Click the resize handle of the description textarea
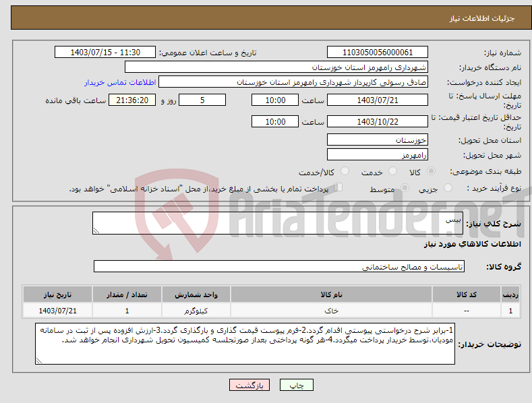This screenshot has height=403, width=532. coord(96,230)
